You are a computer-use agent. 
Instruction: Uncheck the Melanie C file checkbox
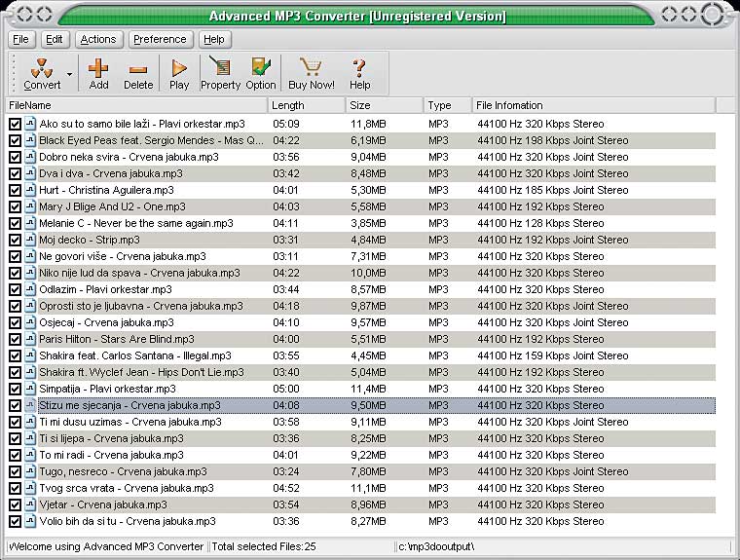point(15,223)
